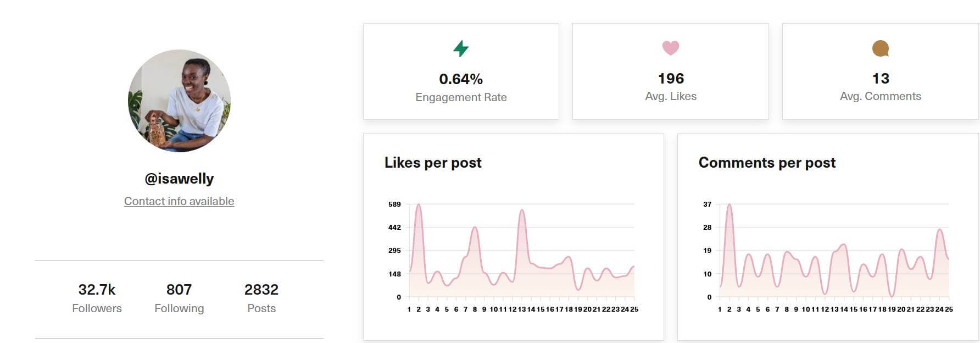Click the 0.64% engagement value

(461, 79)
